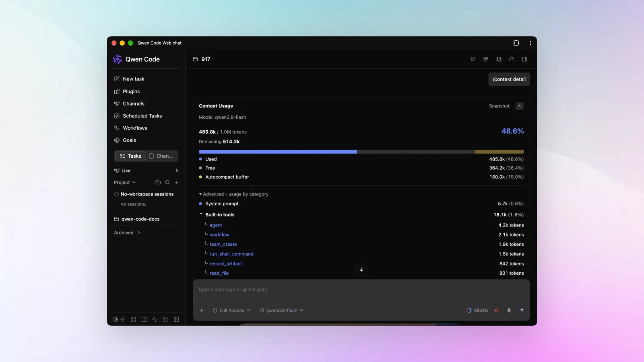Open Scheduled Tasks in sidebar
This screenshot has width=644, height=362.
tap(138, 116)
